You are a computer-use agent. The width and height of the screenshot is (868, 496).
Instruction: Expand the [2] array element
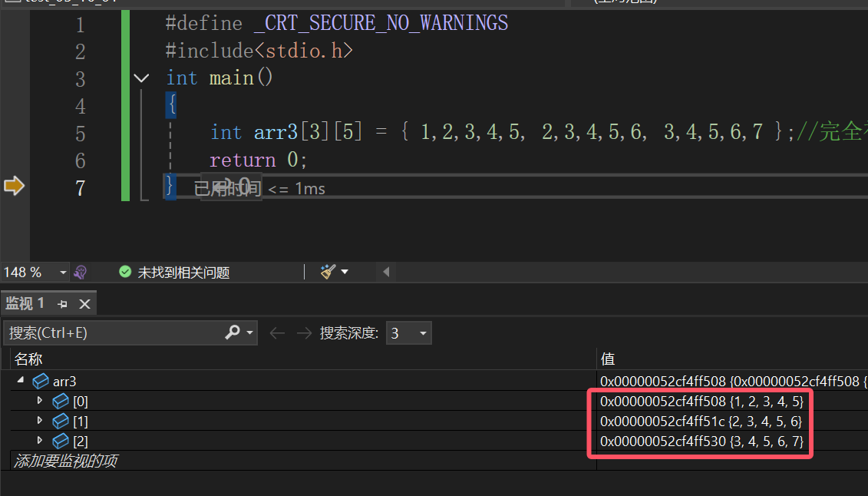pyautogui.click(x=40, y=440)
